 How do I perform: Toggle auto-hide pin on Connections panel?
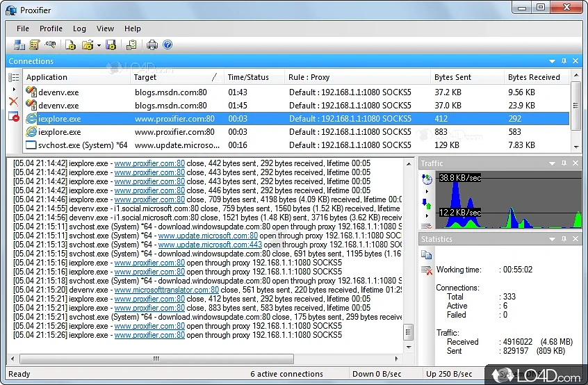pos(564,61)
